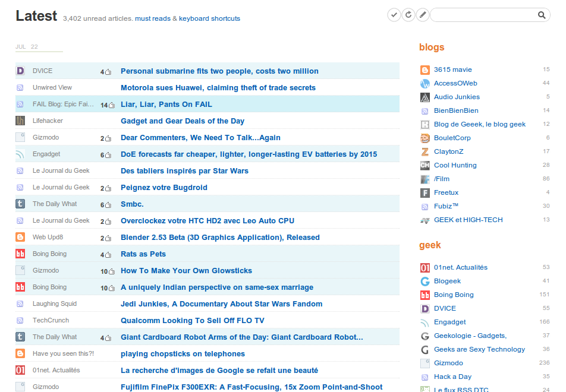Click the Lifehacker favicon in the article list
This screenshot has width=566, height=392.
click(x=20, y=121)
